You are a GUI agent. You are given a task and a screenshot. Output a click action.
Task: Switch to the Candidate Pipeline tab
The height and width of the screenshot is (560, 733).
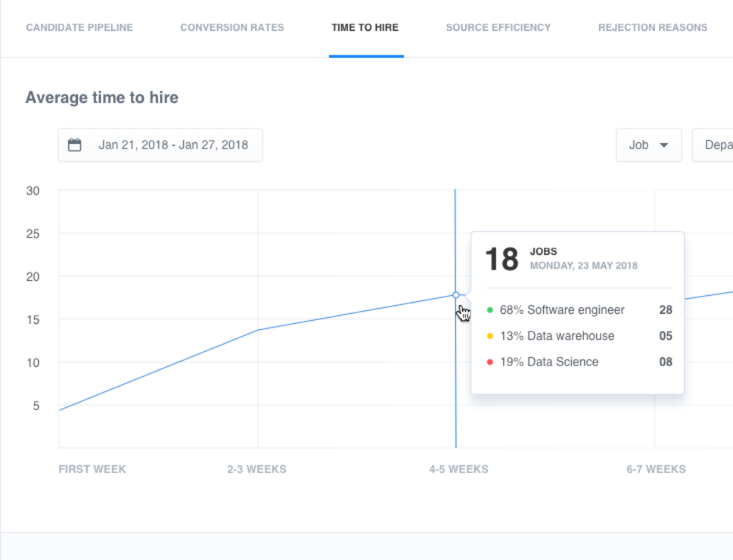79,27
